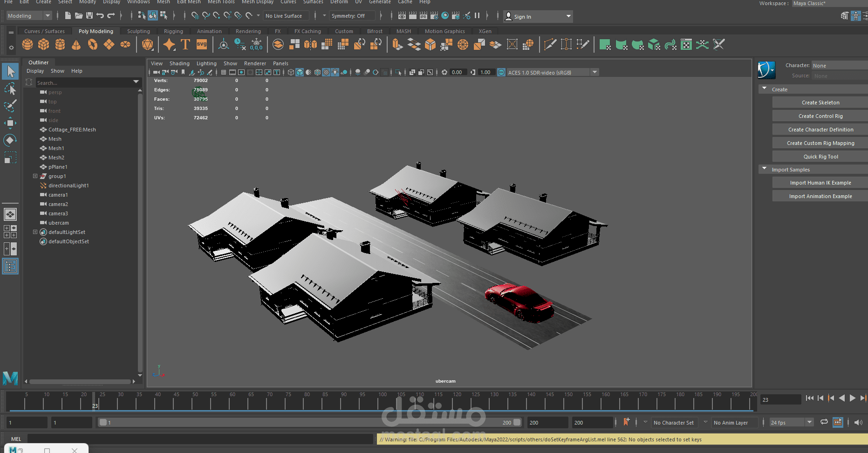Open the Mesh menu
The height and width of the screenshot is (453, 868).
164,2
